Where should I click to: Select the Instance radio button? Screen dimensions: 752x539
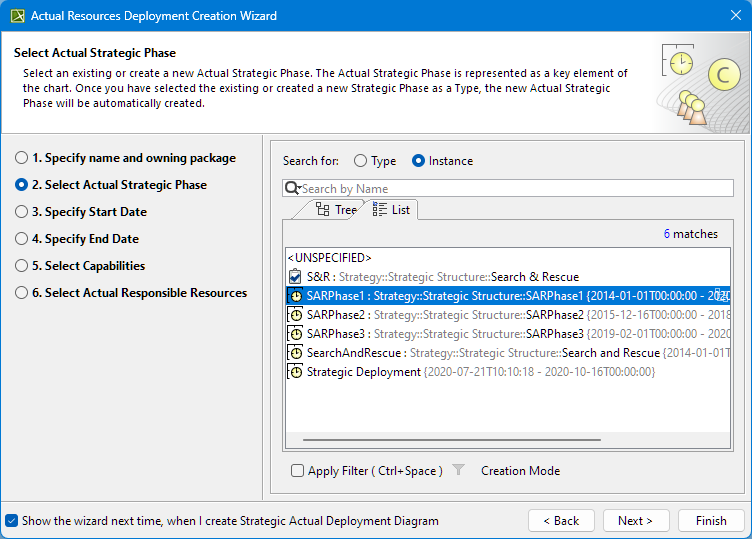click(419, 161)
